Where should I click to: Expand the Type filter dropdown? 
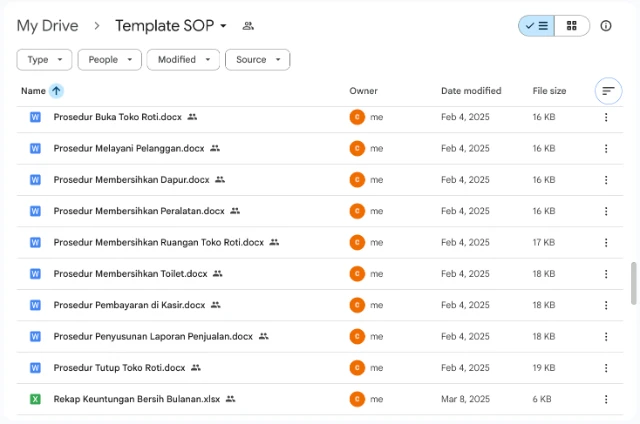click(x=44, y=60)
